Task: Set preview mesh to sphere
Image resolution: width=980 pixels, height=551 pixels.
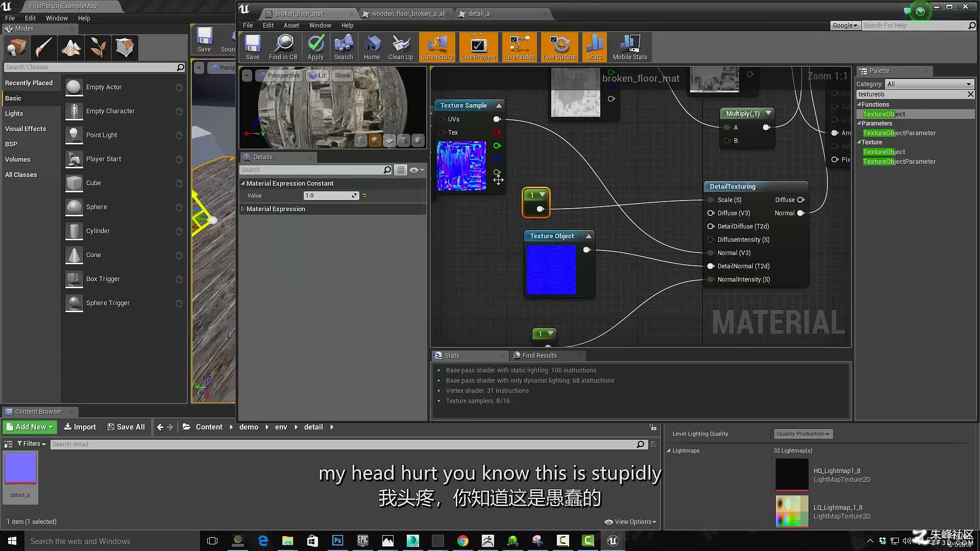Action: [375, 140]
